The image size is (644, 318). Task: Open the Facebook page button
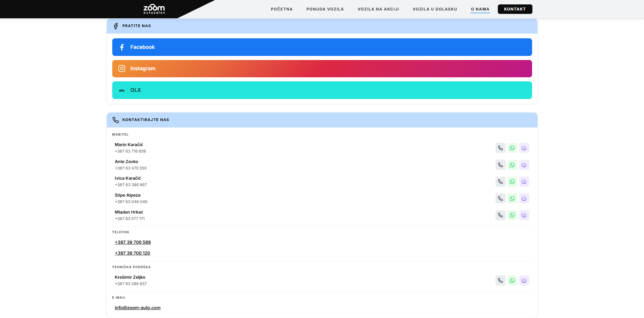pyautogui.click(x=322, y=47)
